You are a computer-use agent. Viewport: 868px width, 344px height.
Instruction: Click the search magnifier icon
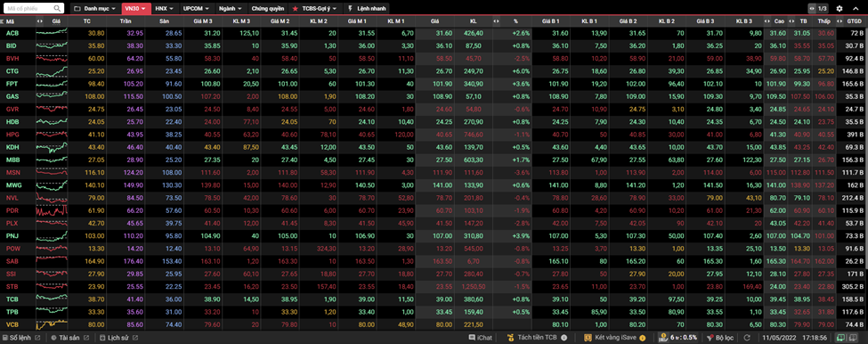click(x=57, y=9)
